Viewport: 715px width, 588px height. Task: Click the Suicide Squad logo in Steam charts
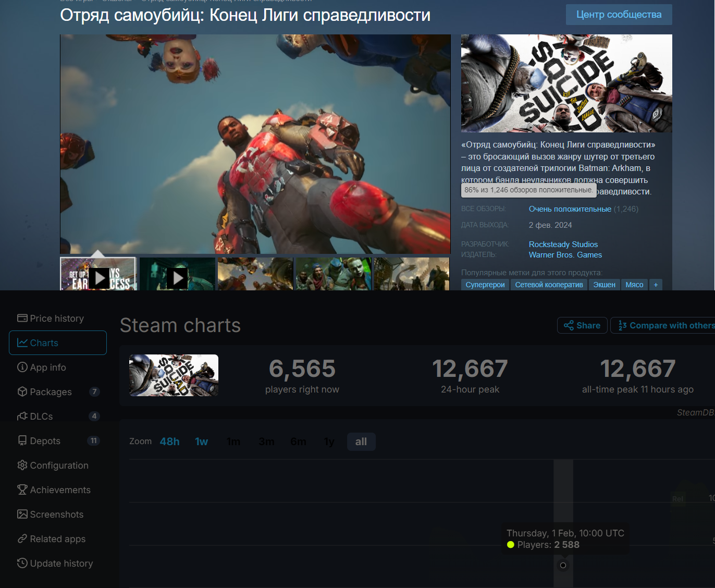(x=174, y=375)
